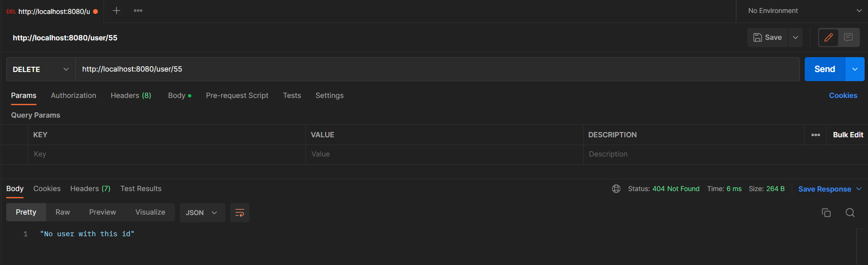Switch to edit mode with pencil icon
The width and height of the screenshot is (868, 265).
pyautogui.click(x=828, y=37)
